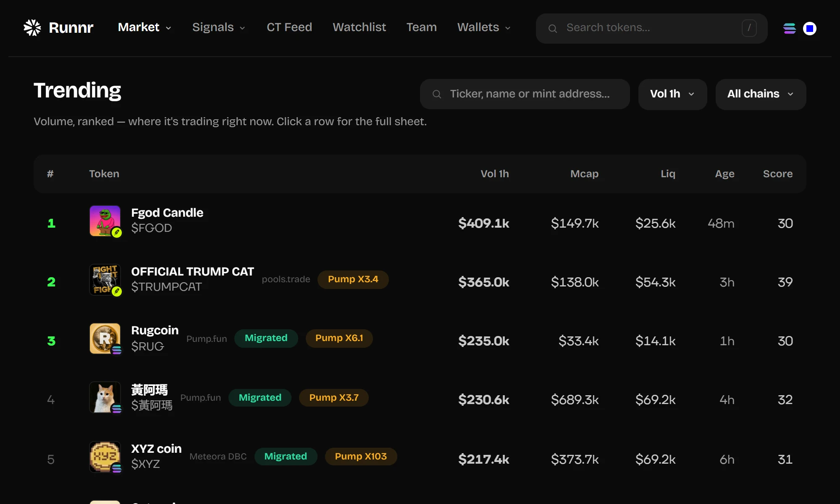Go to CT Feed

click(289, 27)
